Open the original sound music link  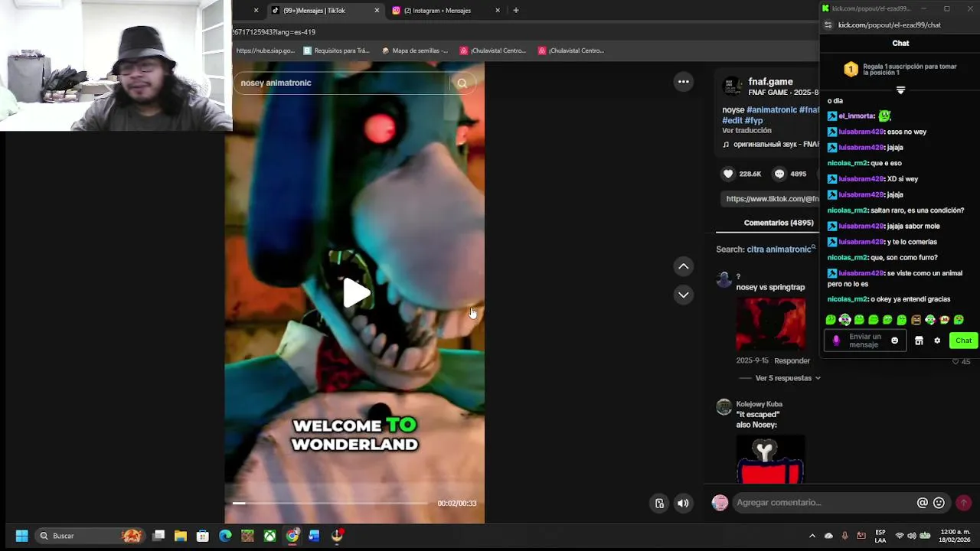(x=772, y=145)
